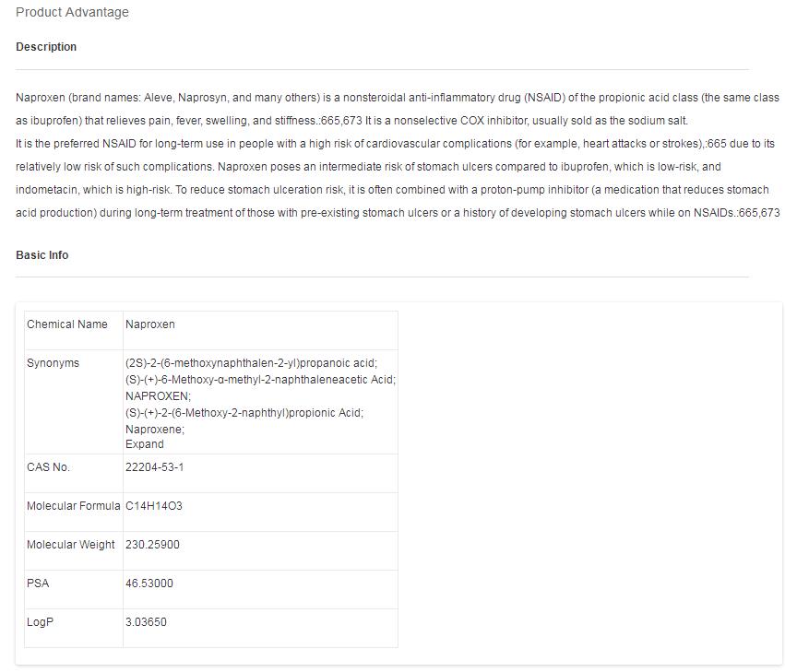Click the CAS No. row label
Viewport: 785px width, 672px height.
48,467
